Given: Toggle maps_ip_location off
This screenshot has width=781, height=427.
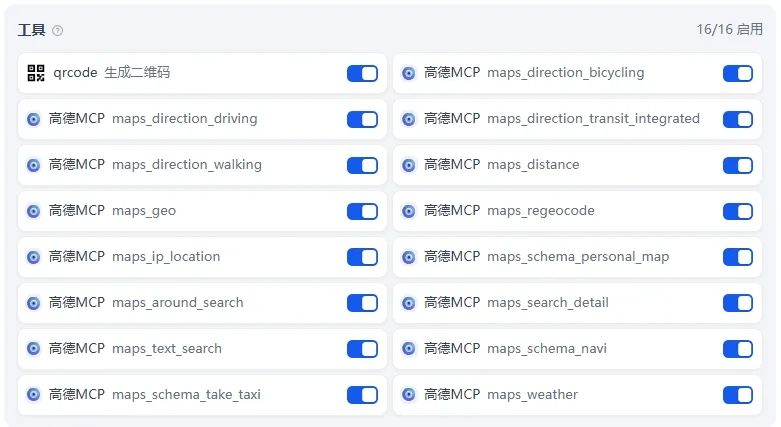Looking at the screenshot, I should pos(363,257).
